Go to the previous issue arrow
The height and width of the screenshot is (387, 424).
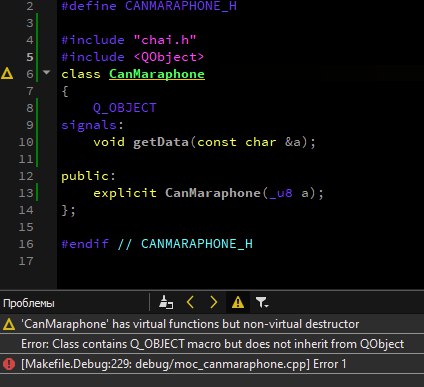tap(190, 302)
